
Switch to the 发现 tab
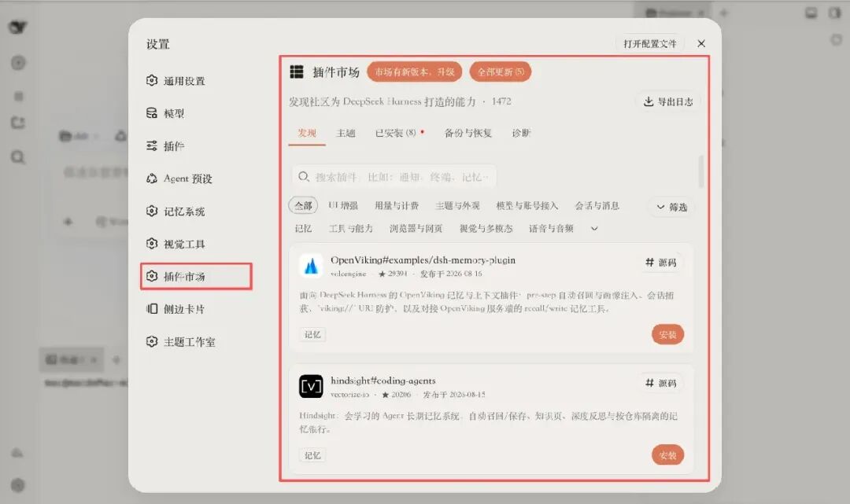pos(307,133)
